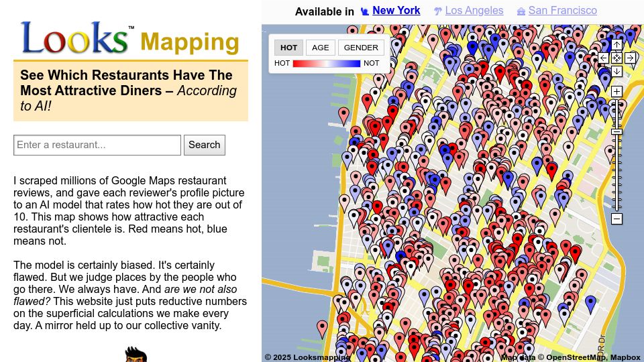Screen dimensions: 644x362
Task: Pan the map left with the left arrow
Action: 603,58
